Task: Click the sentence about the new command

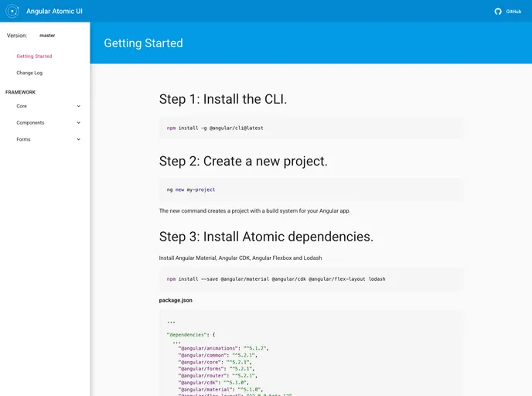Action: coord(254,210)
